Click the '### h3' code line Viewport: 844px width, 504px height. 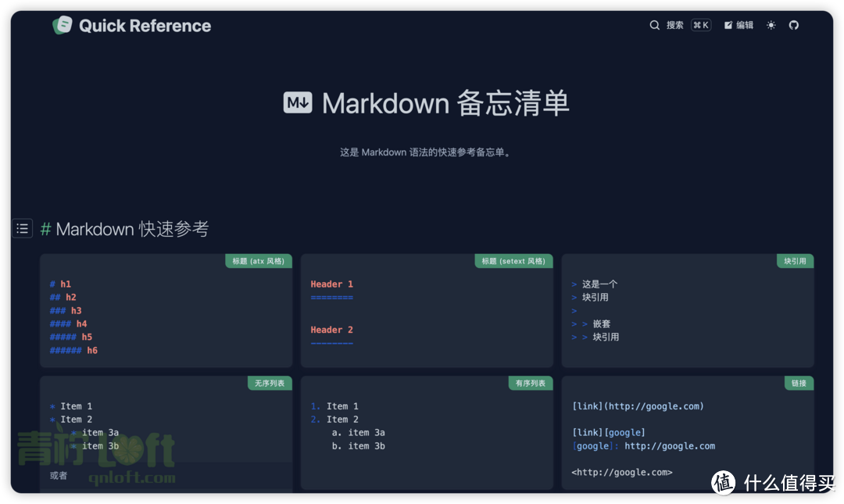pos(66,311)
